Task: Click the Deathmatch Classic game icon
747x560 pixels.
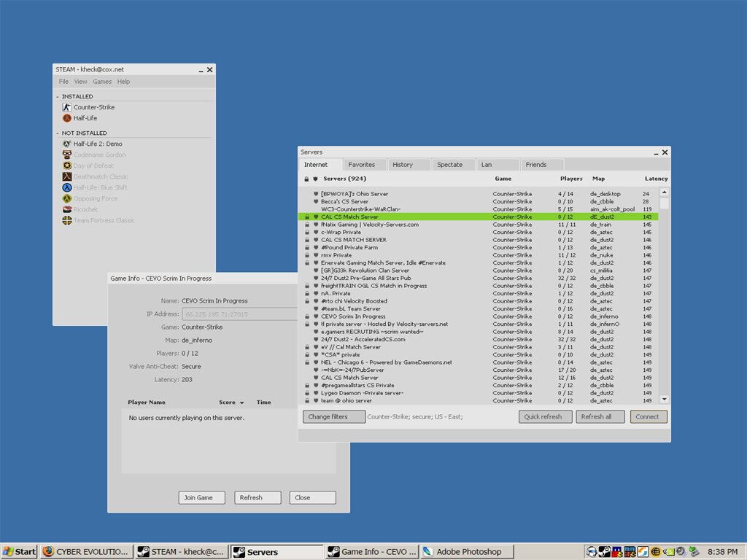Action: click(x=66, y=176)
